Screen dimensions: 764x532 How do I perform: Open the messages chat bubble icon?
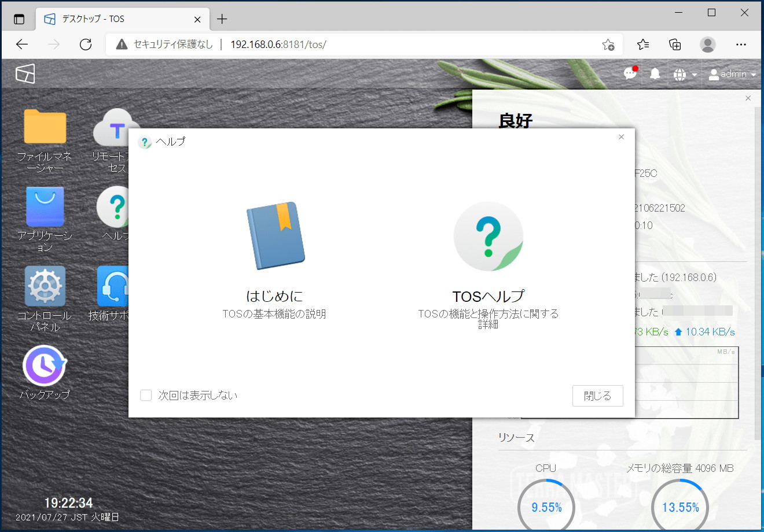(630, 73)
